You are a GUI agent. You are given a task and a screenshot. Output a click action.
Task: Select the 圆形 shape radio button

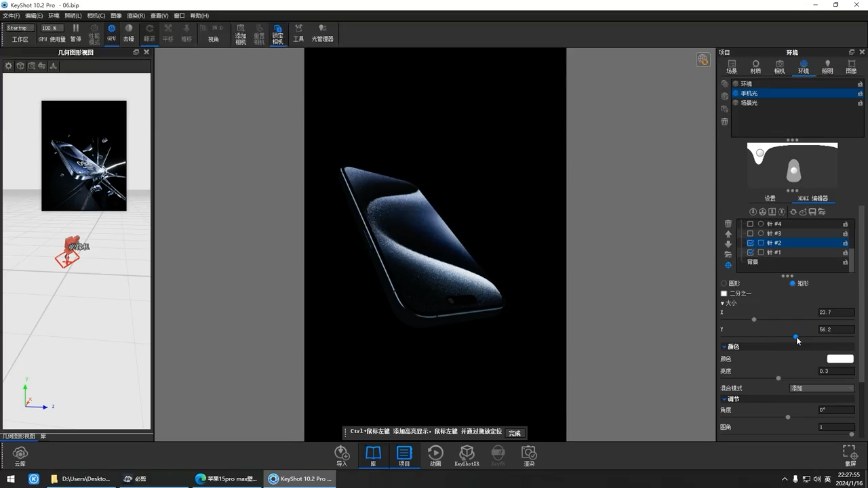(x=724, y=283)
